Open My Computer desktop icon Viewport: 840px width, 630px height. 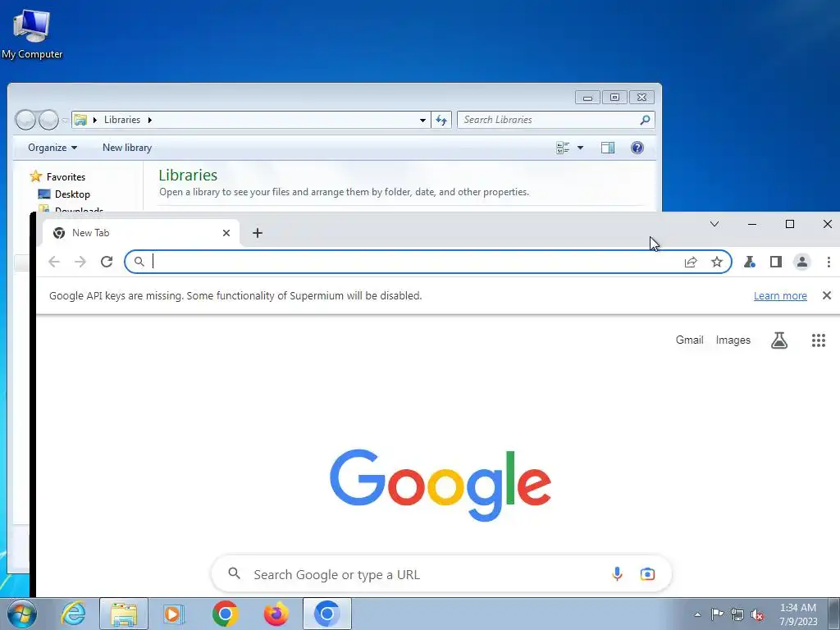pos(32,34)
